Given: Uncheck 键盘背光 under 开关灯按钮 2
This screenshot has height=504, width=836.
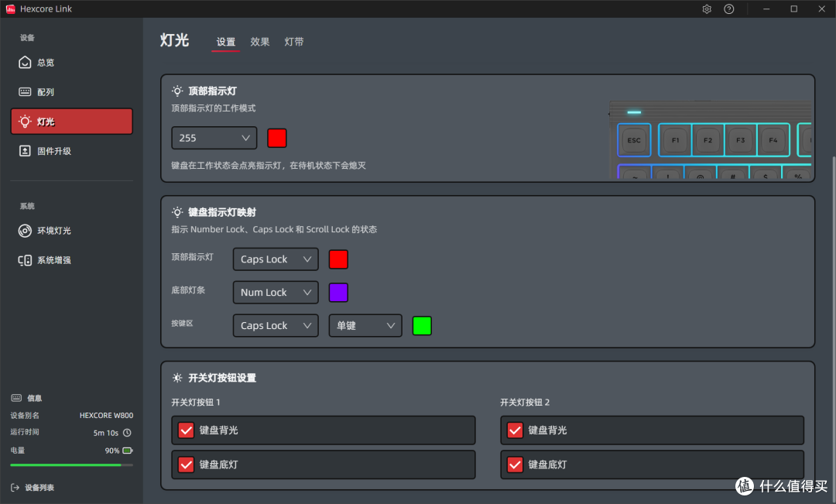Looking at the screenshot, I should [x=515, y=430].
